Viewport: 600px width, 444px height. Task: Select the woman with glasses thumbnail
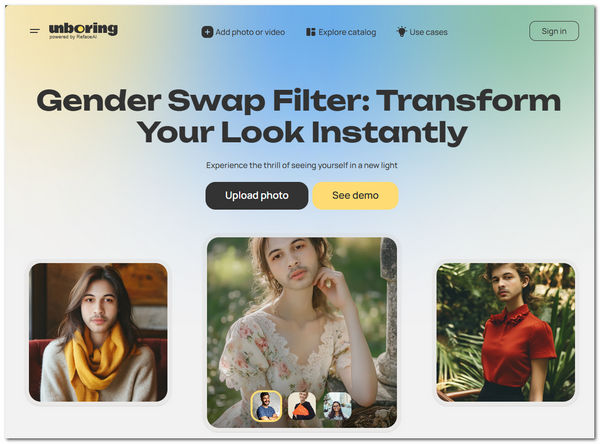coord(337,406)
